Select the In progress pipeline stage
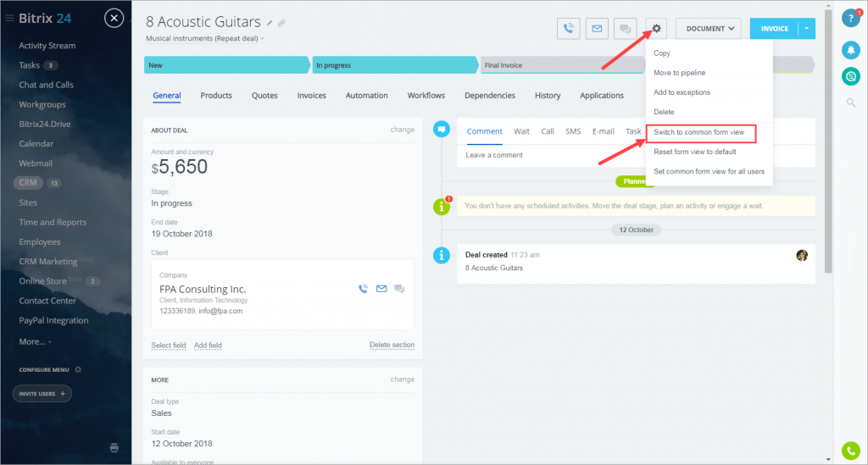This screenshot has height=465, width=868. point(395,65)
